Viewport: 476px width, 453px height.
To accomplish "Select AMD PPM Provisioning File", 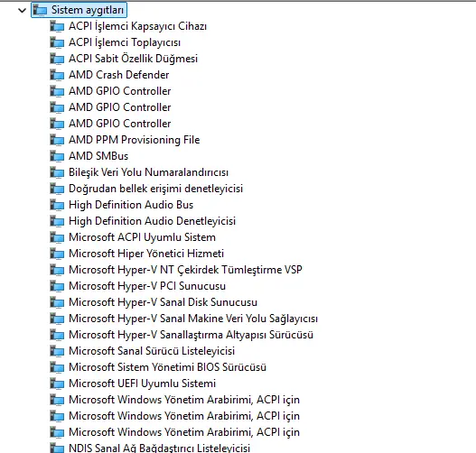I will (x=135, y=140).
